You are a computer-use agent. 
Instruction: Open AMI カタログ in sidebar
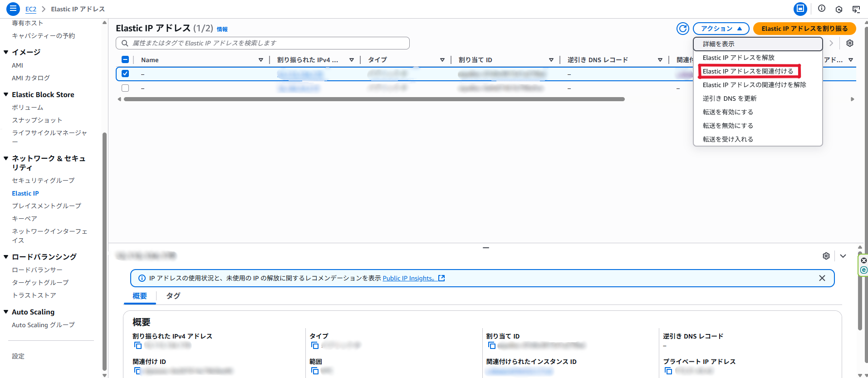(31, 78)
